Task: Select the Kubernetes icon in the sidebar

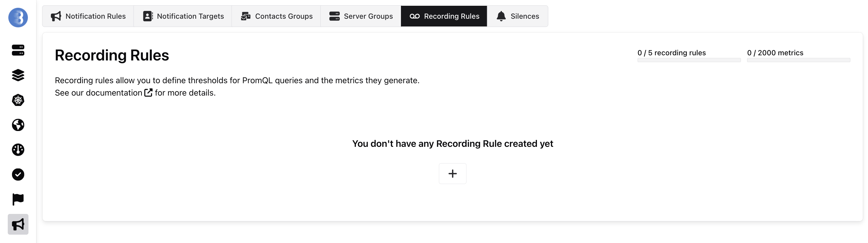Action: (18, 100)
